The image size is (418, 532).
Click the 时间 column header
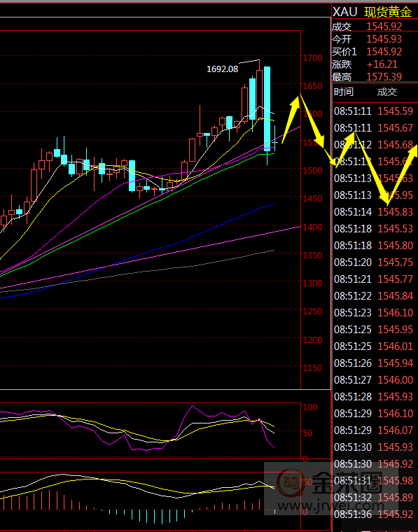point(343,92)
